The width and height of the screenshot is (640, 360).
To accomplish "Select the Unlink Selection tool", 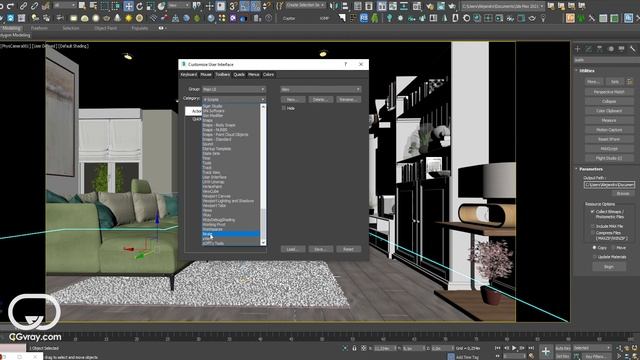I will point(35,6).
